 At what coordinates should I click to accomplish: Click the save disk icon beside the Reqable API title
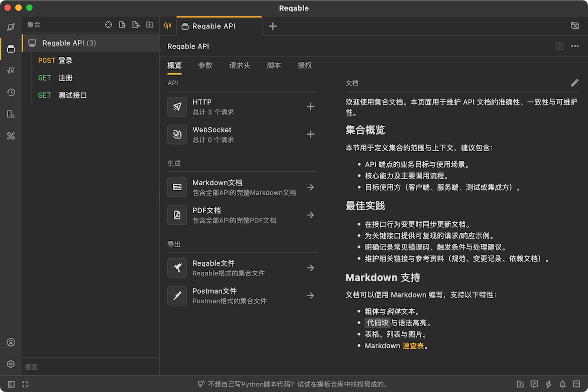pos(560,46)
